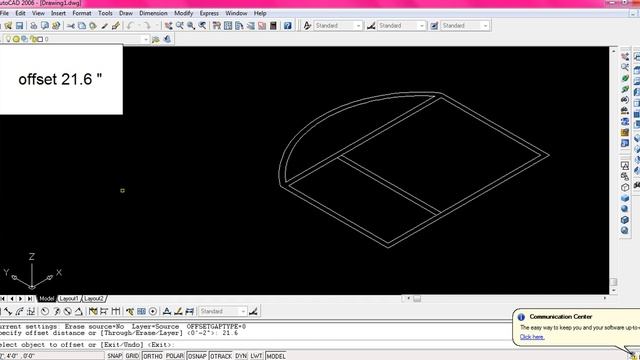Toggle POLAR tracking in status bar

tap(175, 356)
